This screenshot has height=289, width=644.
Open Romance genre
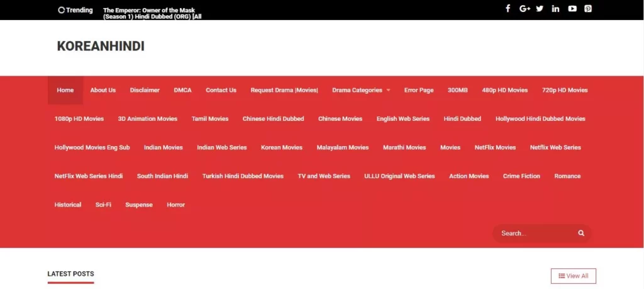568,176
